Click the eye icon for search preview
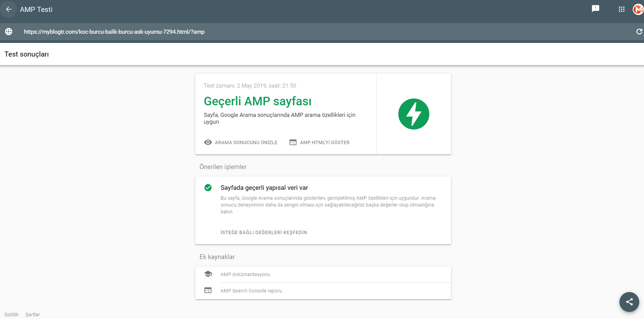 208,142
